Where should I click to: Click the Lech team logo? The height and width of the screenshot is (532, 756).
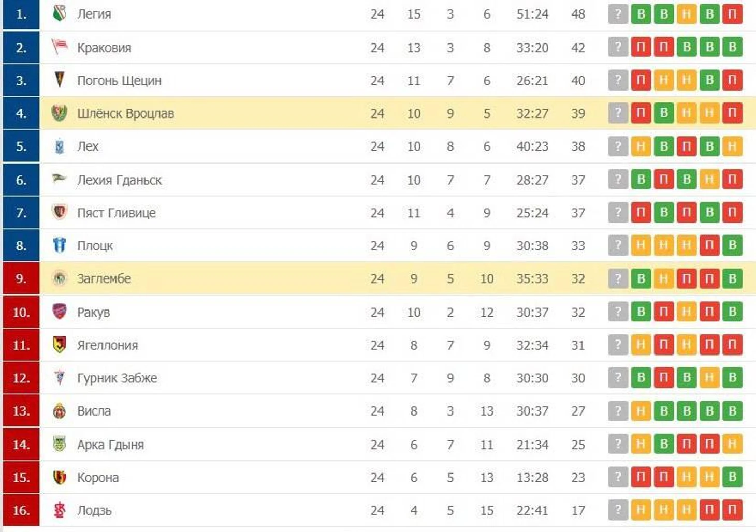[x=60, y=146]
